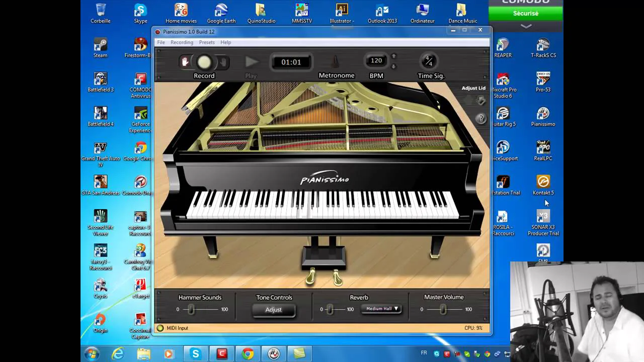Click the Tone Controls Adjust button
Screen dimensions: 644x362
[274, 310]
